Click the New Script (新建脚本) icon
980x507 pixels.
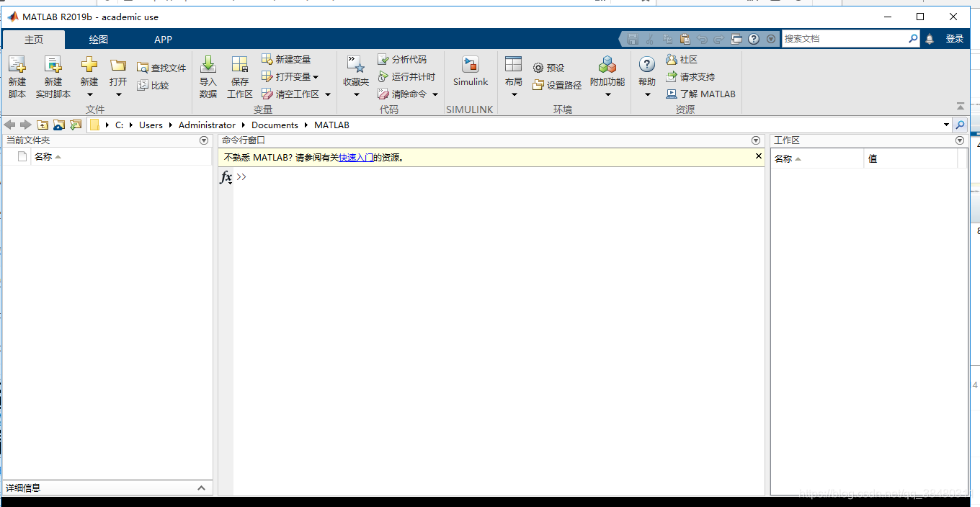click(17, 64)
